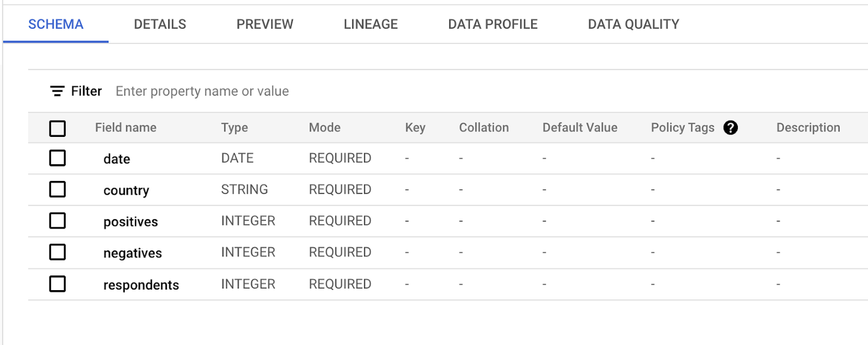The height and width of the screenshot is (345, 868).
Task: Toggle the select-all fields checkbox
Action: (x=57, y=128)
